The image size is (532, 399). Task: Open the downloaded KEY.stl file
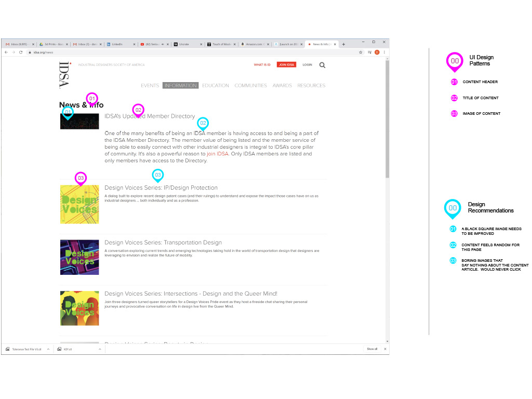(65, 349)
